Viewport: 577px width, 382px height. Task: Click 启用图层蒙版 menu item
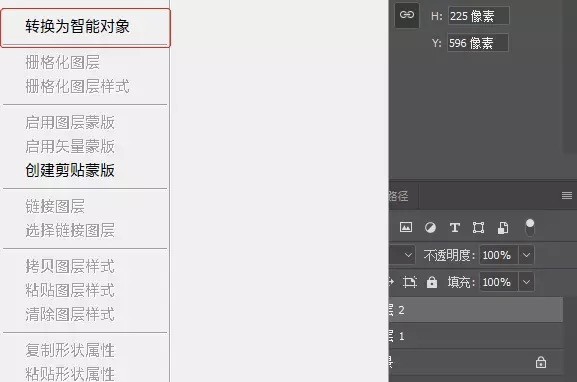[x=70, y=123]
